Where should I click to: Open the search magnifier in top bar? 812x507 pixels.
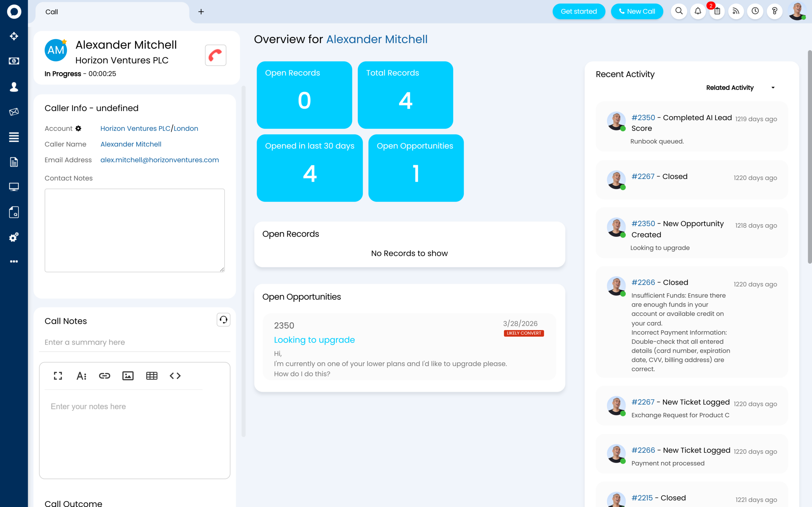click(679, 11)
